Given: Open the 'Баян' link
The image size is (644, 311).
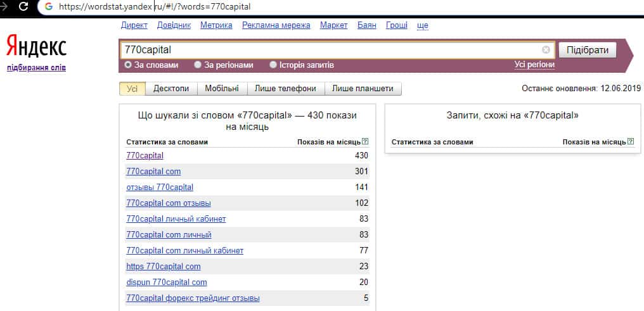Looking at the screenshot, I should 367,25.
